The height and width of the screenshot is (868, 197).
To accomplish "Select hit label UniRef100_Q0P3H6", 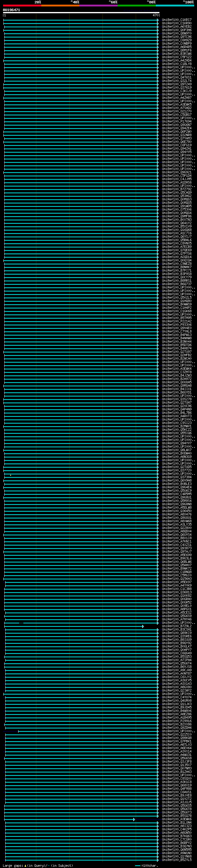I will tap(176, 30).
